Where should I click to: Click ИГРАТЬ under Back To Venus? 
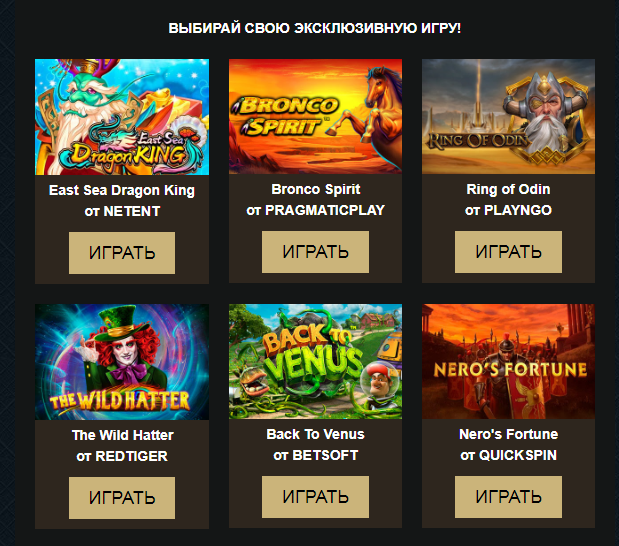click(x=315, y=497)
